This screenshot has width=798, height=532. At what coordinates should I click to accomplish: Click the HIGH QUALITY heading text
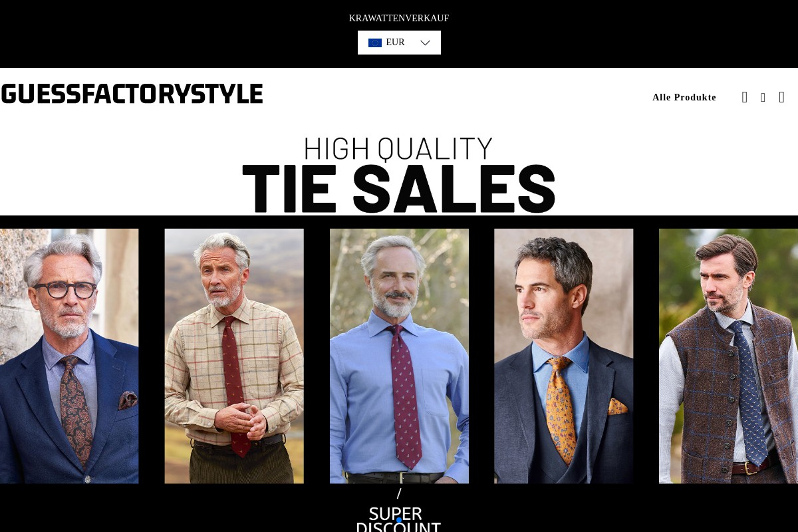[x=398, y=148]
